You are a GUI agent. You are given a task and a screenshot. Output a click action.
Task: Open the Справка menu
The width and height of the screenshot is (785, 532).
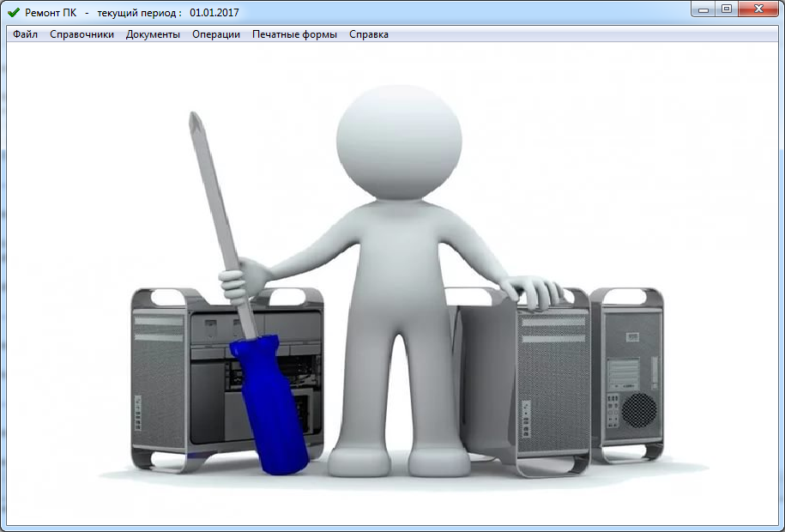coord(368,34)
